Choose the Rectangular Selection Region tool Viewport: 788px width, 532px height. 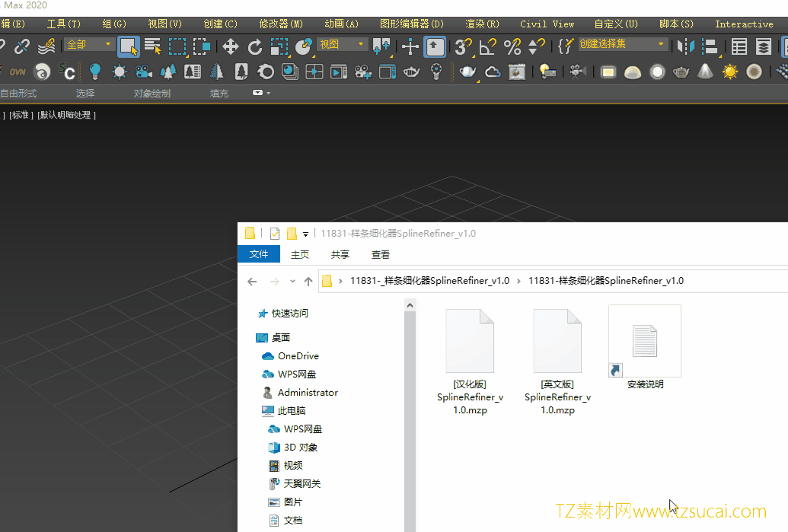click(177, 46)
